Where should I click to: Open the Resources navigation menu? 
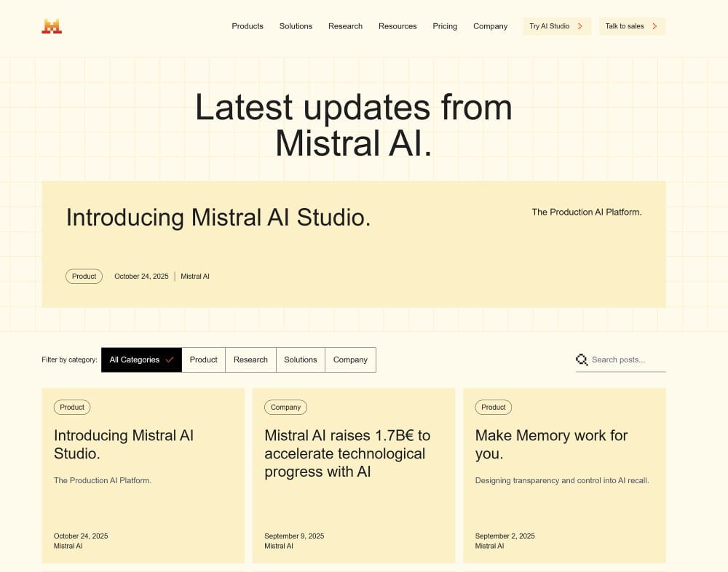(x=397, y=26)
